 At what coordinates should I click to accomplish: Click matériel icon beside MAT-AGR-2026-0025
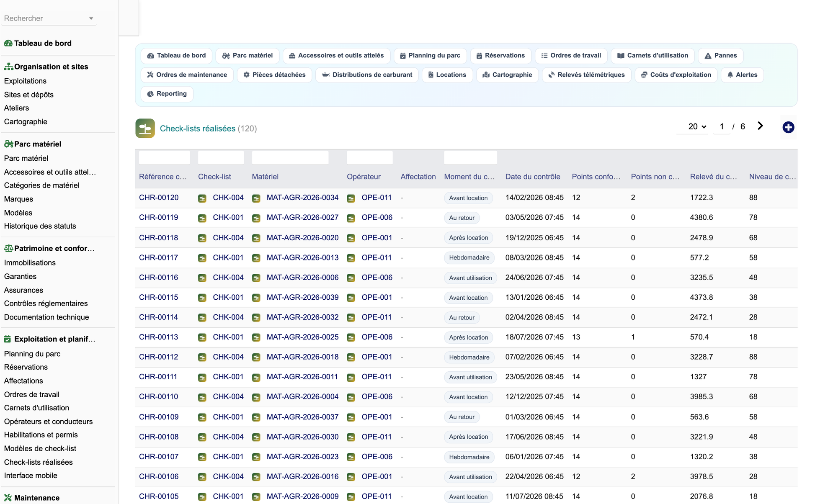pos(256,337)
